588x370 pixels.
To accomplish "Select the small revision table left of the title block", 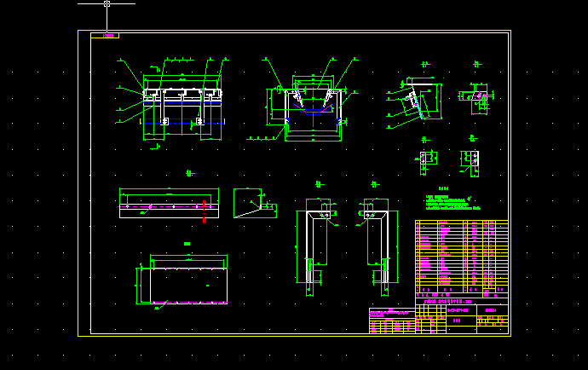I will (x=392, y=321).
